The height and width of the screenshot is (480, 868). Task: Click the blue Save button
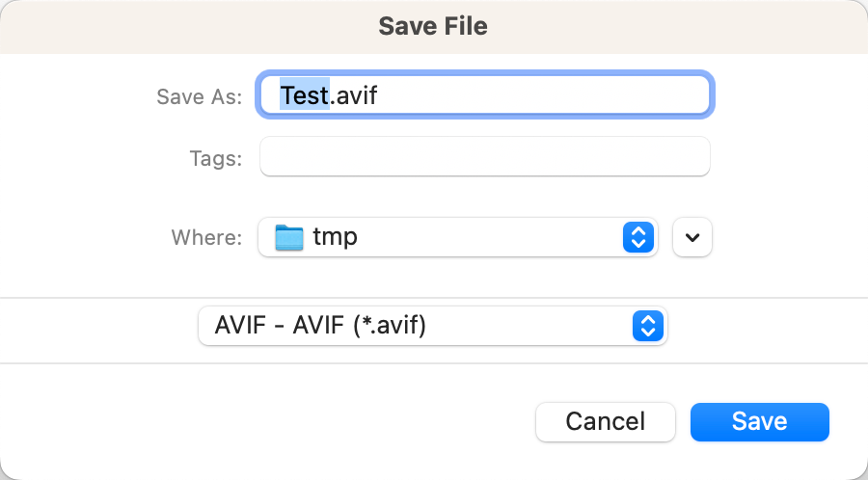point(759,421)
